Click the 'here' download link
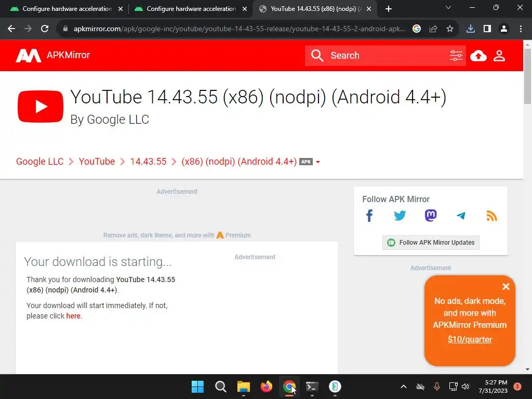The image size is (532, 399). point(73,316)
